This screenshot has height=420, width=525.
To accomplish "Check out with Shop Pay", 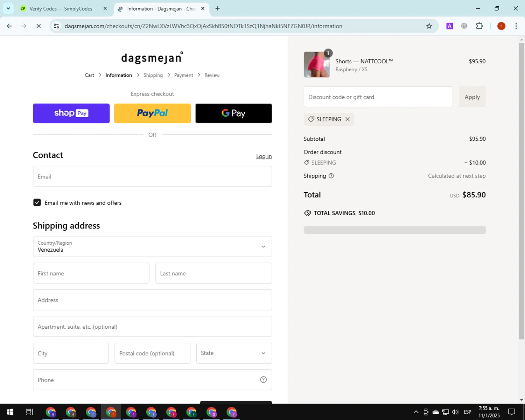I will click(71, 113).
